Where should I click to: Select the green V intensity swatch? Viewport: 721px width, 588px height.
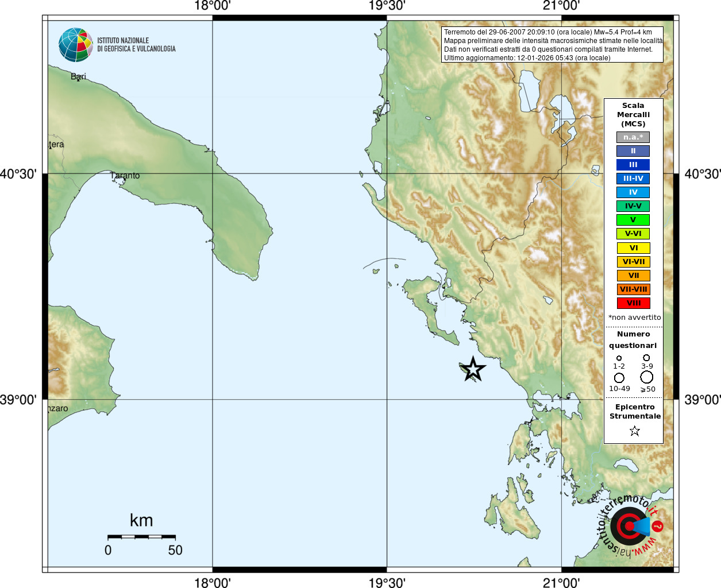point(633,220)
